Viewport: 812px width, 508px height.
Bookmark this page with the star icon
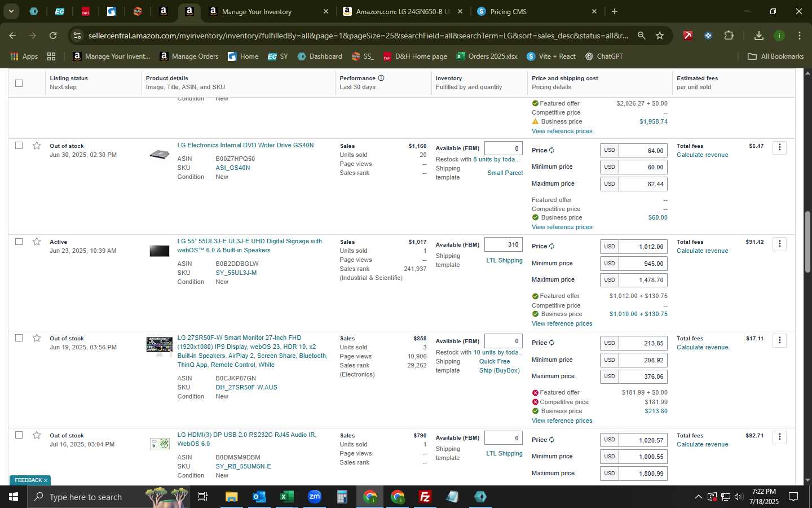tap(660, 36)
